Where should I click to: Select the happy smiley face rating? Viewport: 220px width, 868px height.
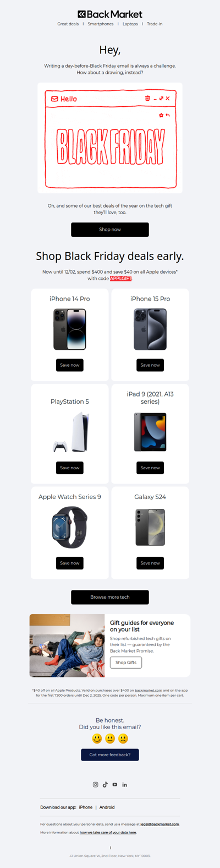click(97, 739)
